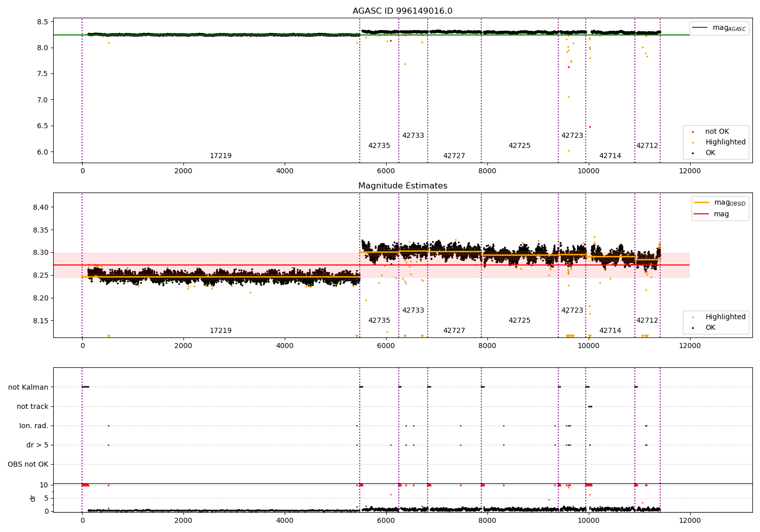760x532 pixels.
Task: Click OBSID label 42733 in top plot
Action: coord(413,136)
